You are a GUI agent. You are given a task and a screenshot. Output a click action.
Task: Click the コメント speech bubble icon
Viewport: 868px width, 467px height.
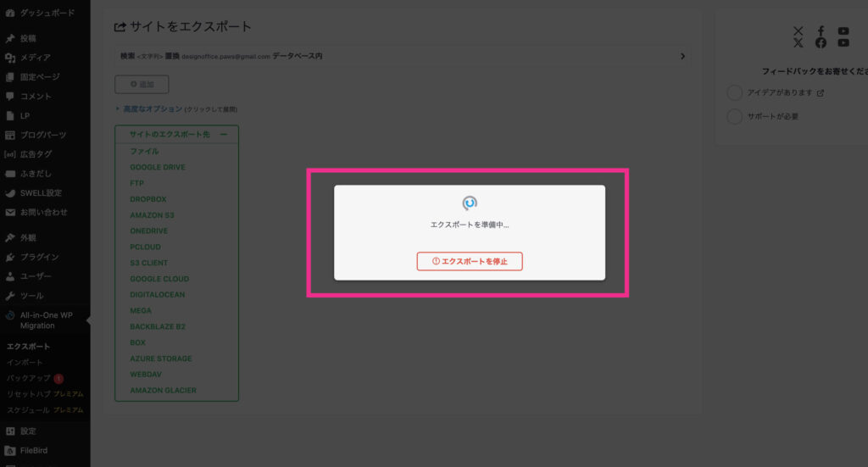(10, 97)
